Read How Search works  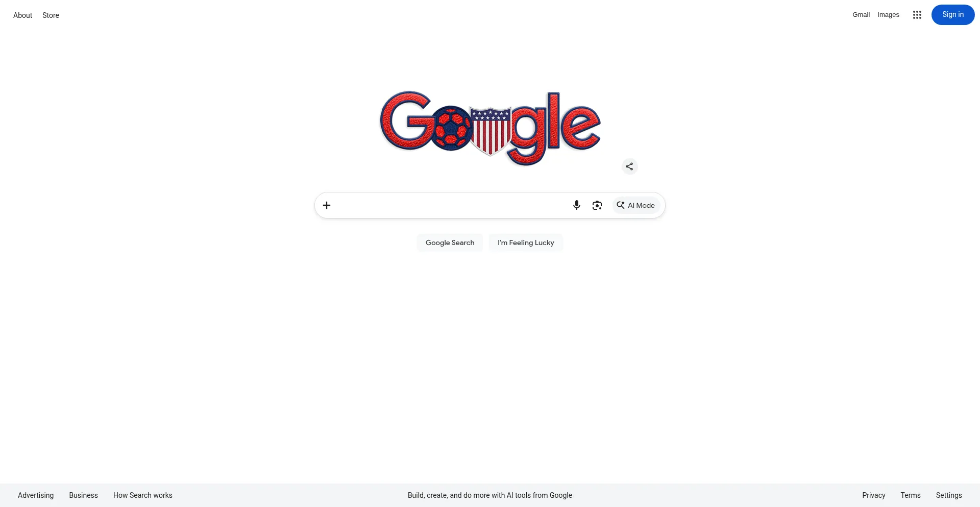[143, 495]
